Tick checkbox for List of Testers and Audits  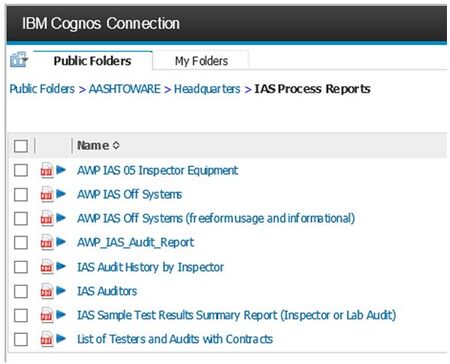21,339
